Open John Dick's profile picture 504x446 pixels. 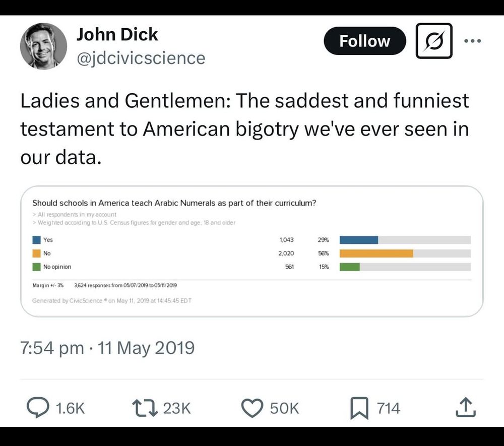pos(43,46)
